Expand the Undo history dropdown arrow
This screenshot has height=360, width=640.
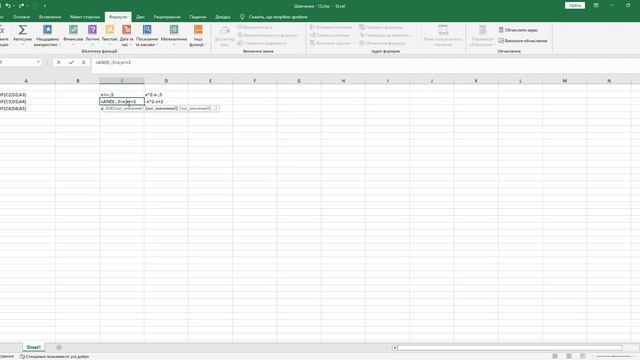14,6
